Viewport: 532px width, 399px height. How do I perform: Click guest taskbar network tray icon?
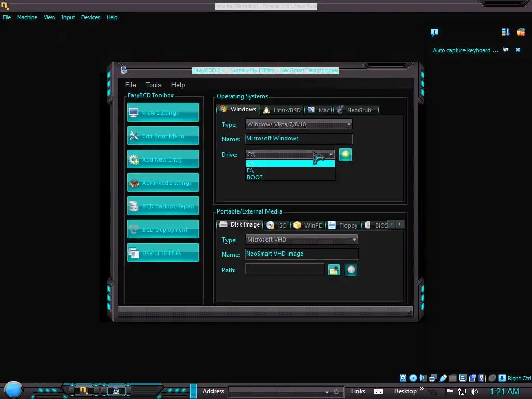click(461, 392)
